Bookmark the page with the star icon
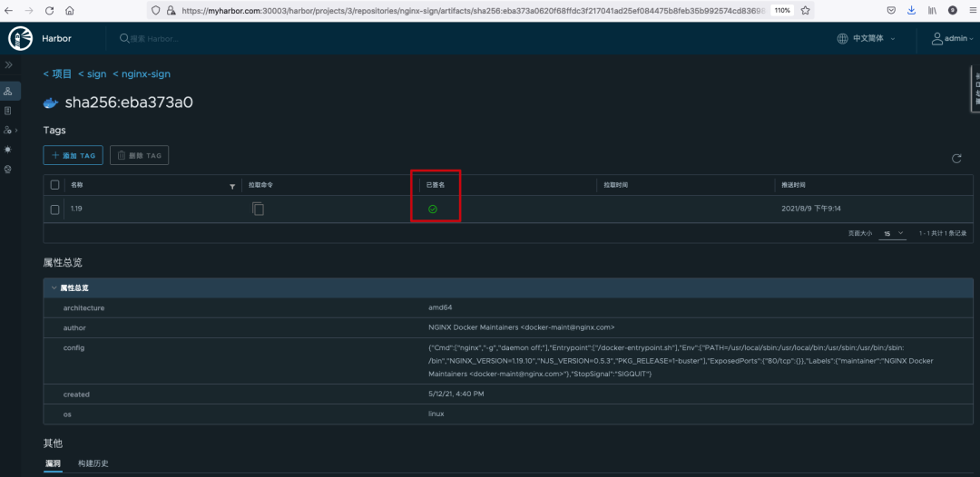The image size is (980, 477). pyautogui.click(x=805, y=11)
